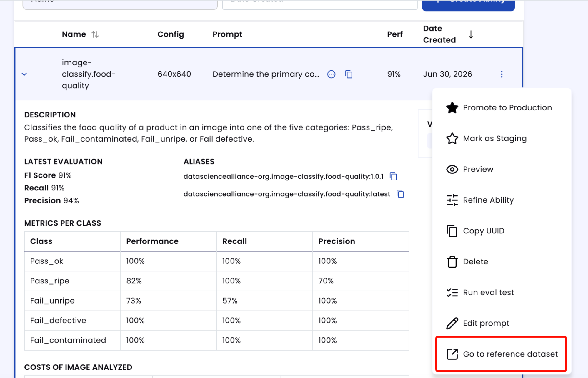Click the Recall 91% line
588x378 pixels.
point(44,188)
